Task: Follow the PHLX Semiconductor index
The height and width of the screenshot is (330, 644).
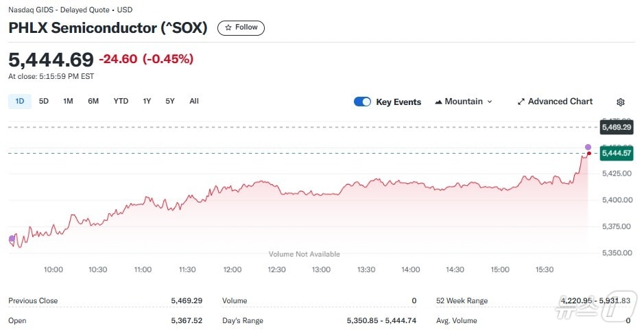Action: [241, 27]
